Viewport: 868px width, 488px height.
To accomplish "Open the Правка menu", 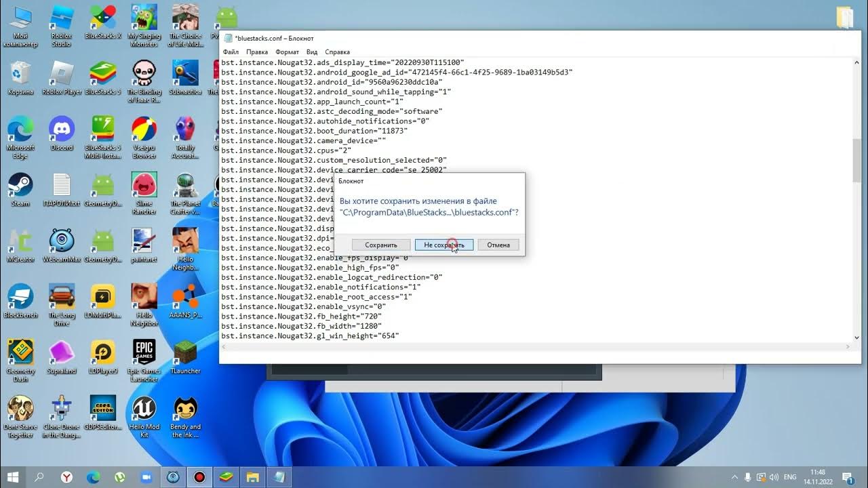I will point(257,52).
